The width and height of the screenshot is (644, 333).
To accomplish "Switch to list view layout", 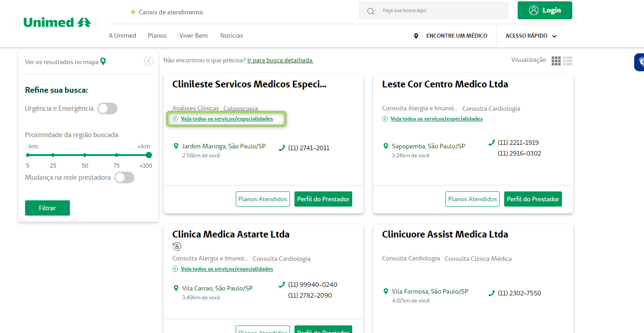I will (568, 61).
